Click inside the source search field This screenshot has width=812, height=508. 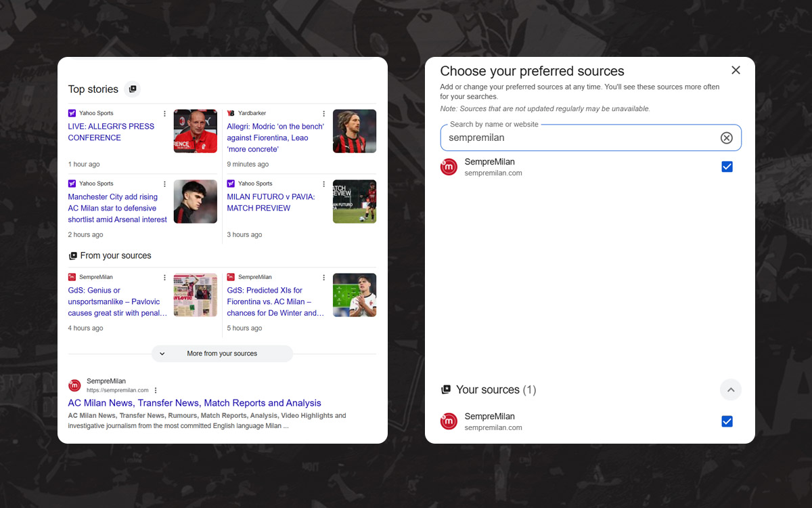click(x=575, y=137)
